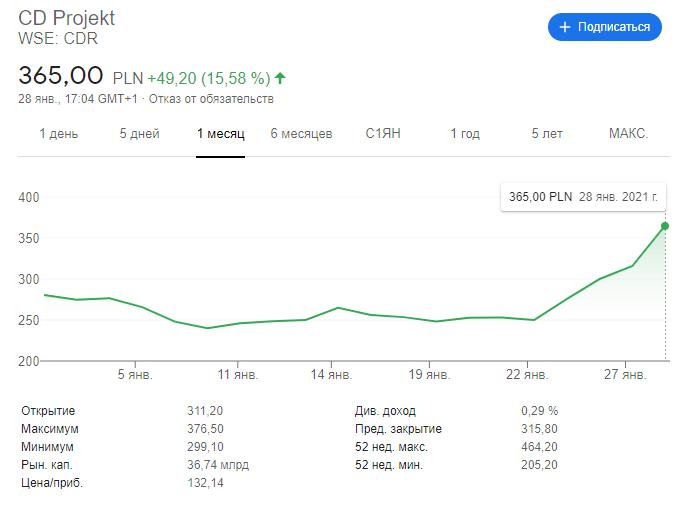690x518 pixels.
Task: Click the 52 нед. мин. value 205,20
Action: click(539, 465)
